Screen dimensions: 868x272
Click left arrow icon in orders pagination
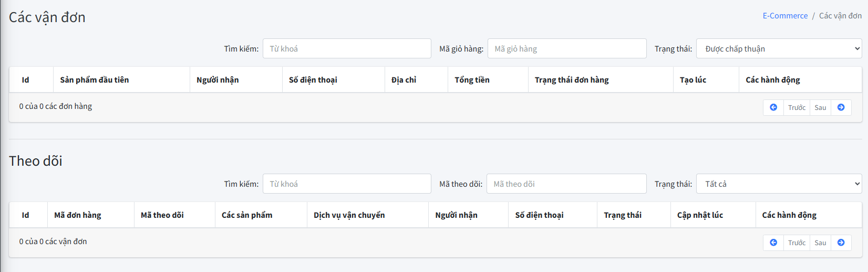click(773, 107)
